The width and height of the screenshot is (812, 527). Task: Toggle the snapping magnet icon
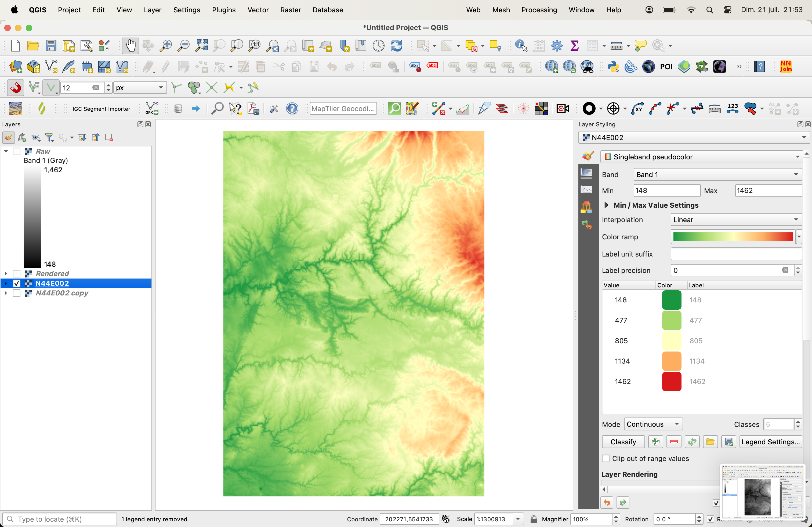coord(16,88)
